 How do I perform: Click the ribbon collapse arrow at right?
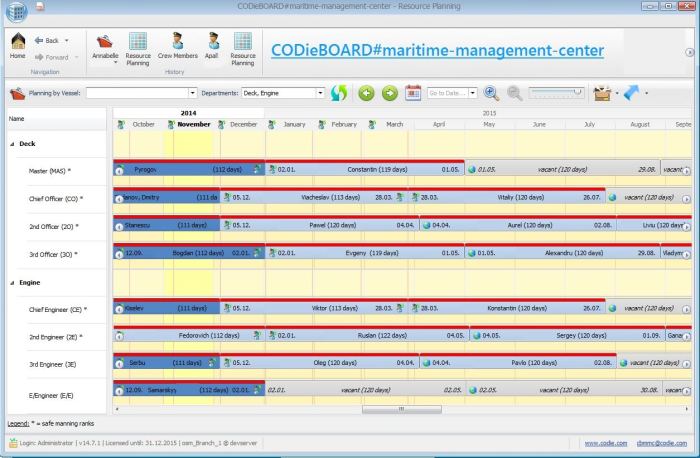(689, 52)
